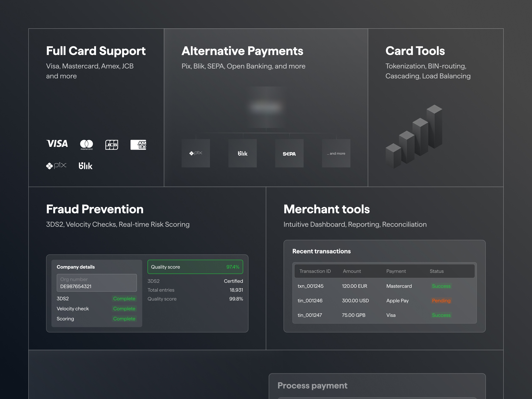532x399 pixels.
Task: Select the Pix tile in Alternative Payments
Action: [196, 153]
